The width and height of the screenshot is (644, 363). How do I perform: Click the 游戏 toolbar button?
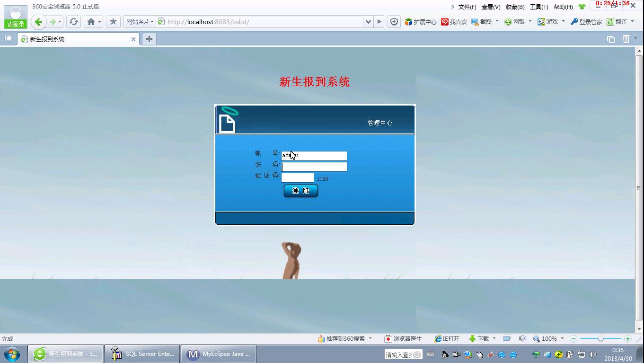pyautogui.click(x=548, y=22)
